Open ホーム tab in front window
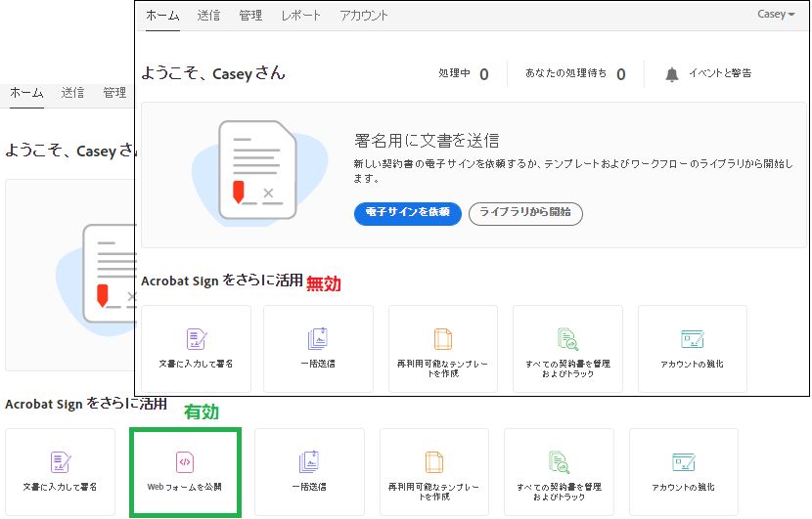Screen dimensions: 812x519 pos(162,16)
